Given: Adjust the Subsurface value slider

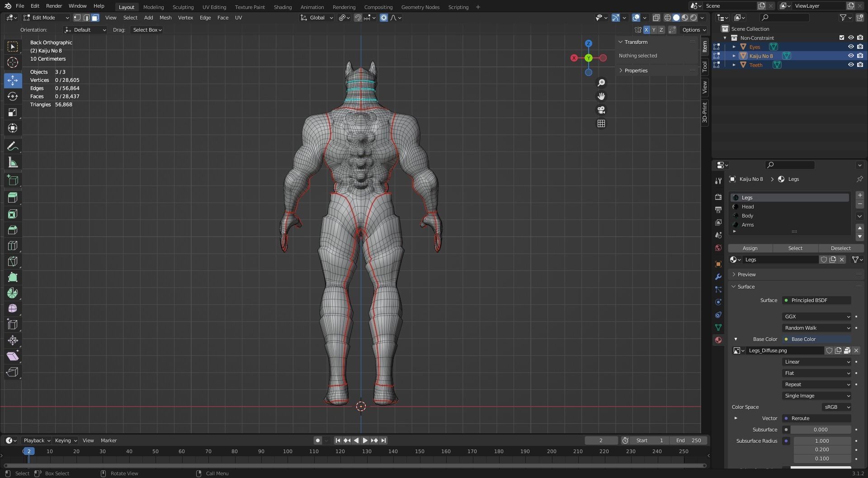Looking at the screenshot, I should [821, 430].
